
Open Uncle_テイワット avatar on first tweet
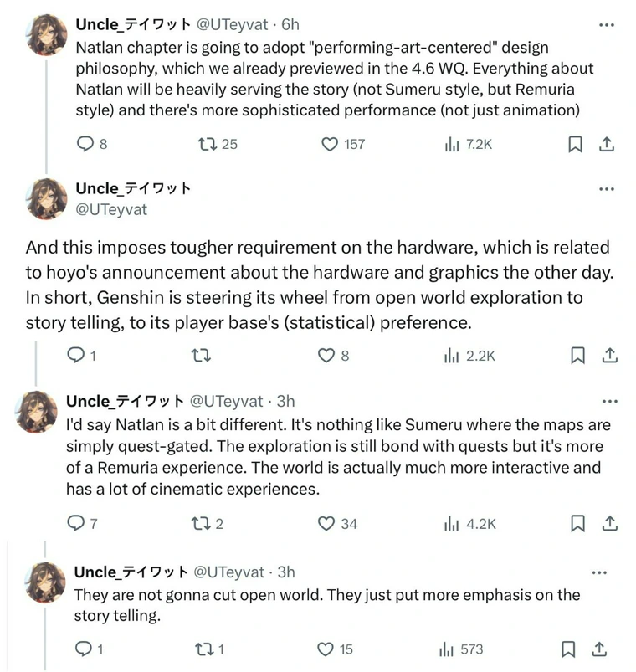point(47,35)
